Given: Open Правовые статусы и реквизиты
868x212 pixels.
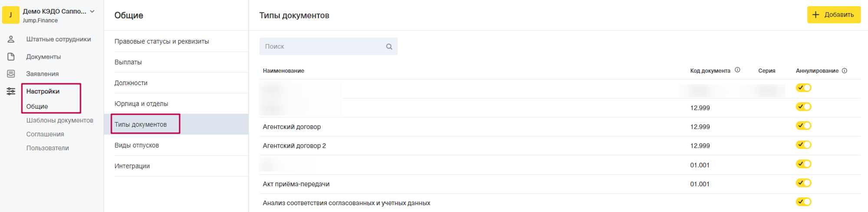Looking at the screenshot, I should coord(161,42).
